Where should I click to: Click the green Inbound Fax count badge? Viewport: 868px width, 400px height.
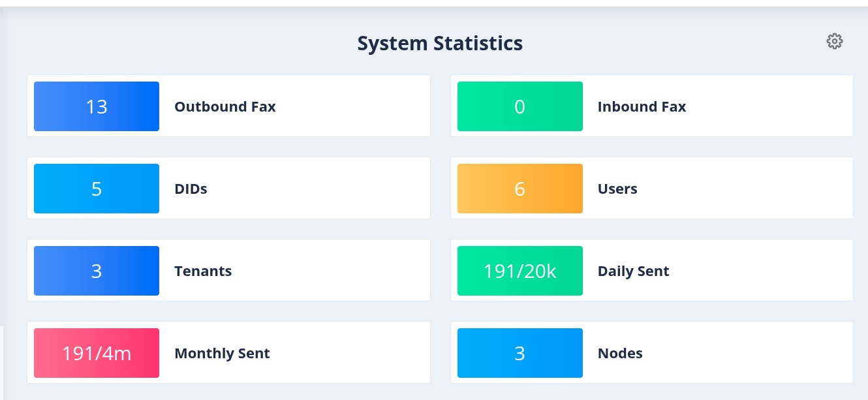[x=519, y=106]
